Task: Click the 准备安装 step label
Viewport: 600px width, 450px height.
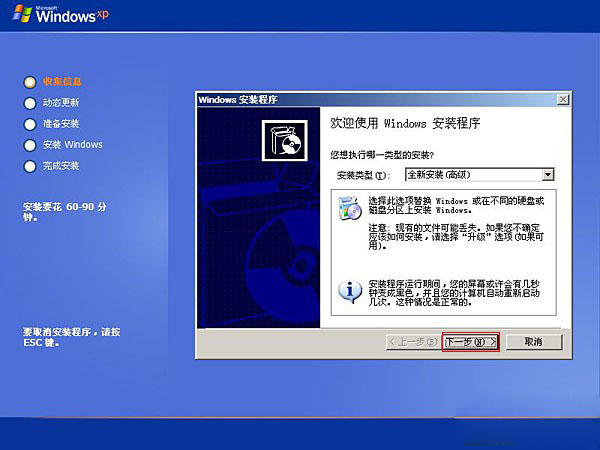Action: (61, 124)
